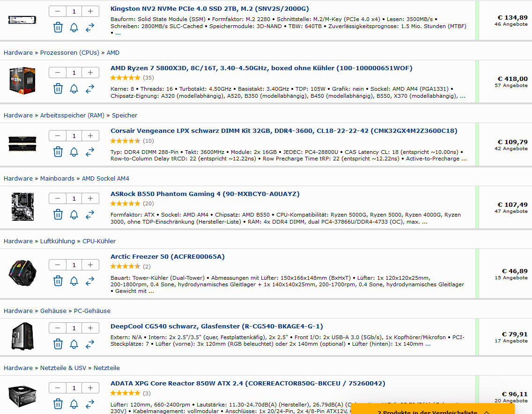
Task: Increase quantity of AMD Ryzen 7 5800X3D
Action: pyautogui.click(x=90, y=73)
